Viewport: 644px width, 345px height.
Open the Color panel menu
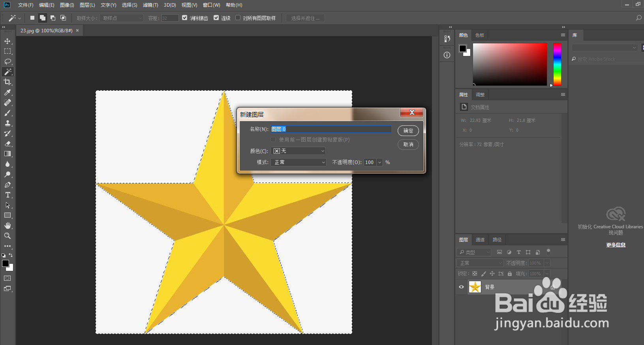(x=563, y=35)
